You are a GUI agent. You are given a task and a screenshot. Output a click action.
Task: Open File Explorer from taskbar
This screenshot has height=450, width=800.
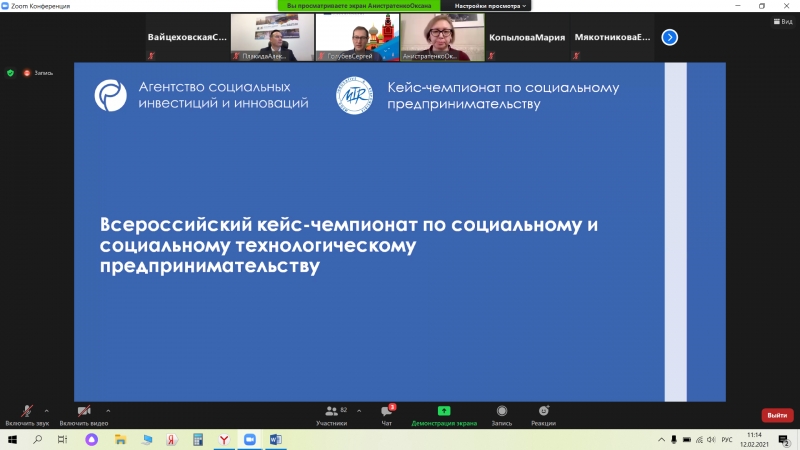coord(120,439)
